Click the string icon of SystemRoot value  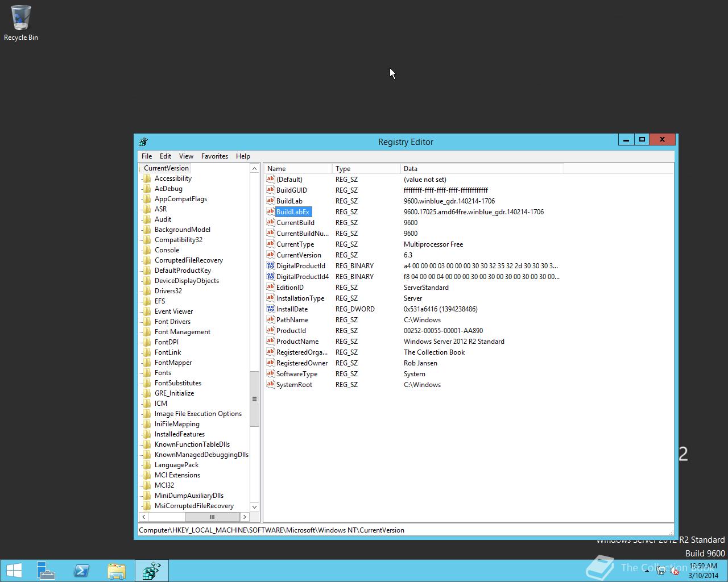pyautogui.click(x=271, y=384)
